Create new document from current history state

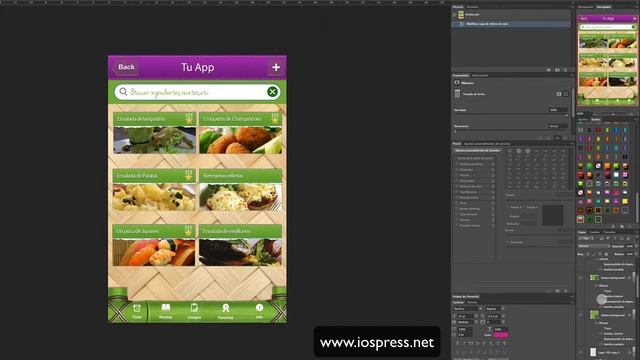(x=549, y=70)
